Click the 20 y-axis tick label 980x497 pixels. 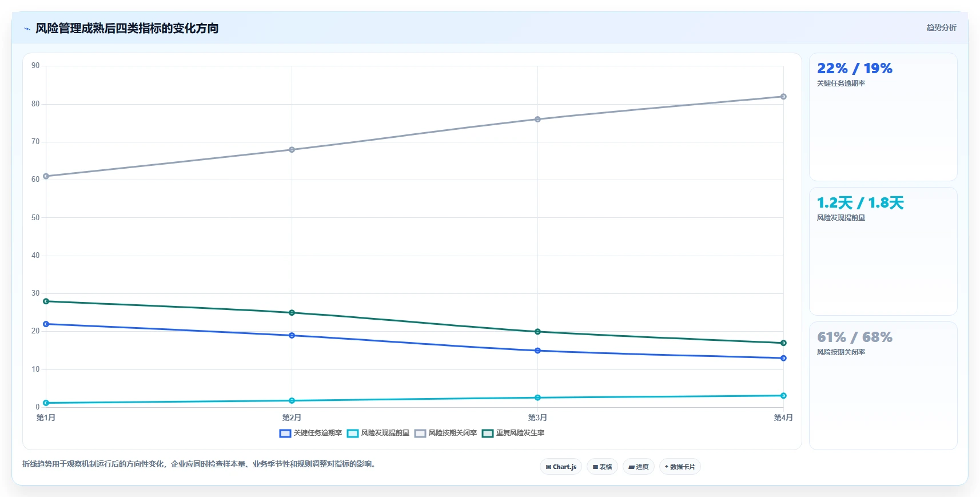pyautogui.click(x=35, y=331)
